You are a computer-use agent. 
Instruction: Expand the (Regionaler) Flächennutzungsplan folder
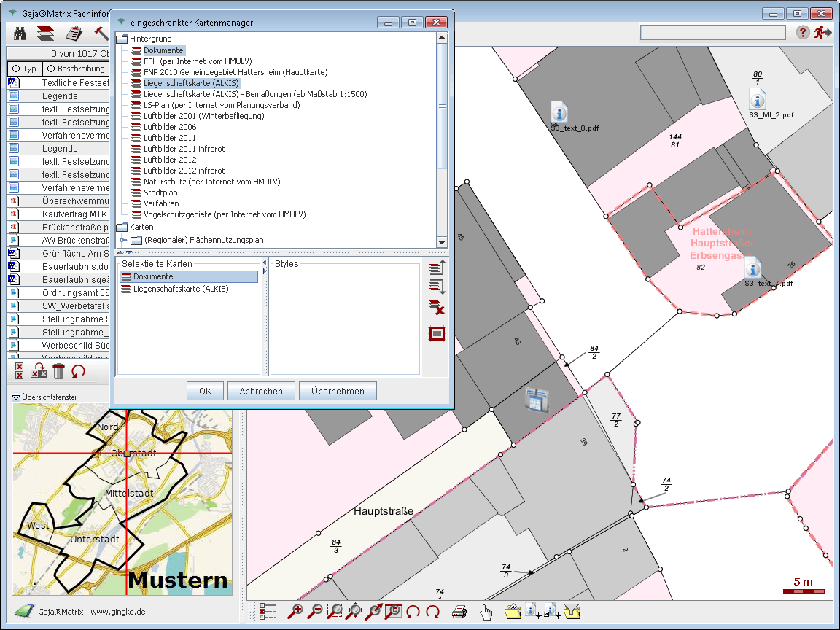pyautogui.click(x=123, y=240)
